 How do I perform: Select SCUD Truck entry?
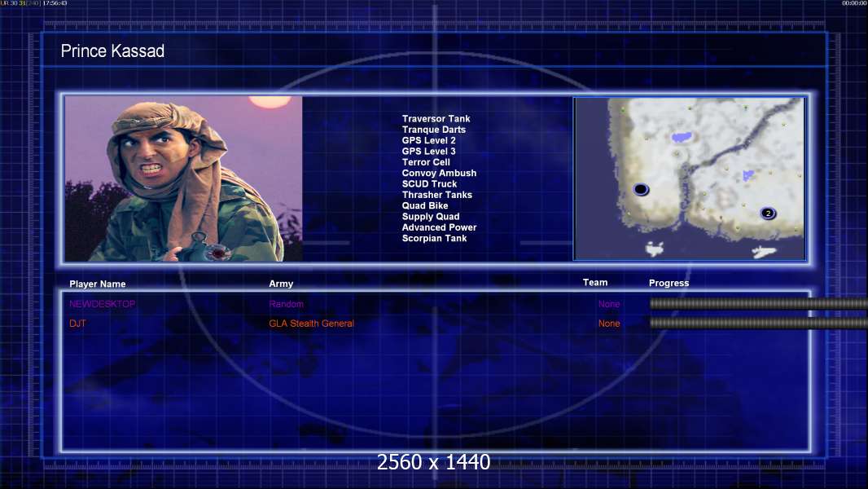430,184
